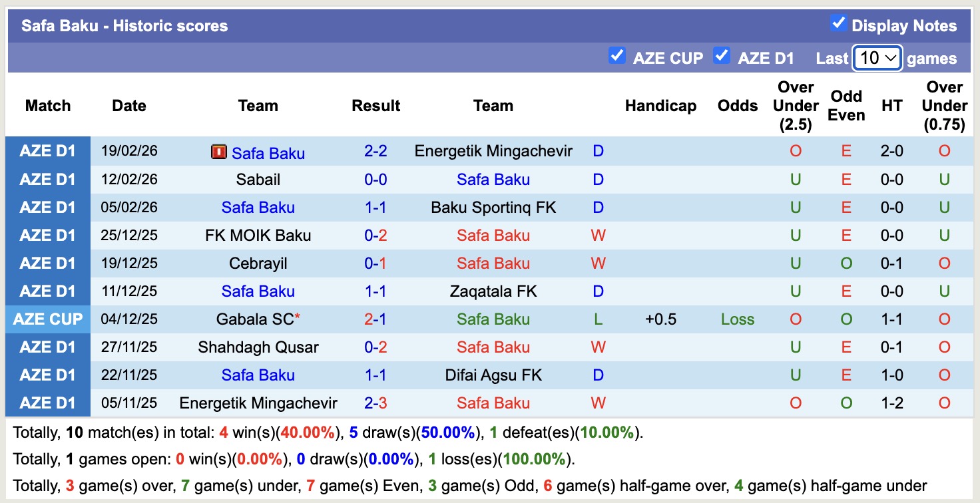Click the Handicap column header
Viewport: 980px width, 503px height.
tap(660, 105)
